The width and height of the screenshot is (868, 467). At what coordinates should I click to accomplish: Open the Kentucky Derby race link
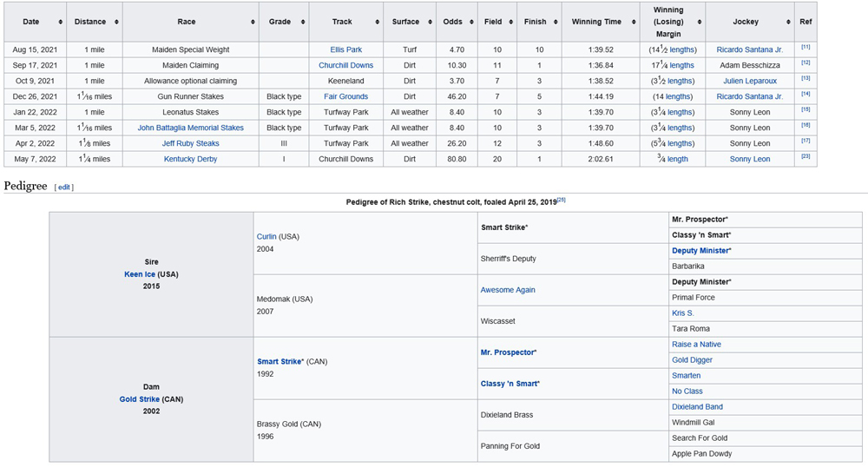click(x=190, y=159)
